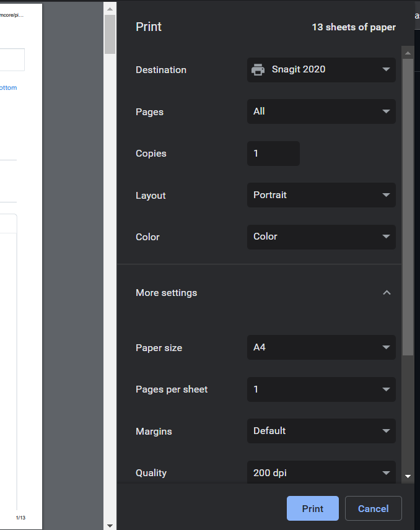The height and width of the screenshot is (530, 420).
Task: Open the Destination dropdown
Action: (x=321, y=70)
